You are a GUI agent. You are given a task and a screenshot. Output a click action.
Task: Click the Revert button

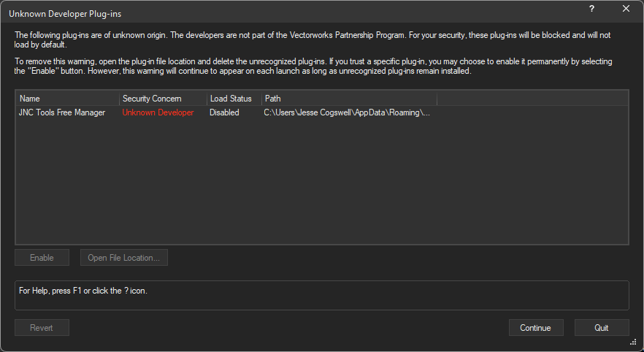pos(42,328)
